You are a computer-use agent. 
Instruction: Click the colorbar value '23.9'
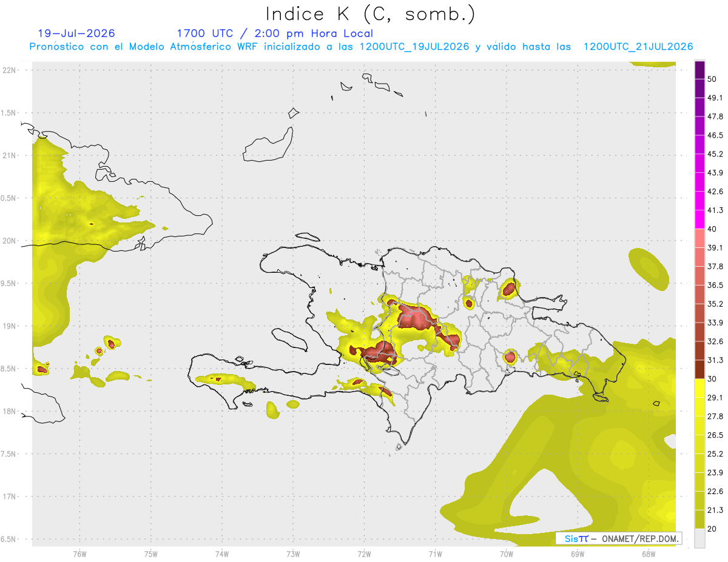[x=715, y=473]
